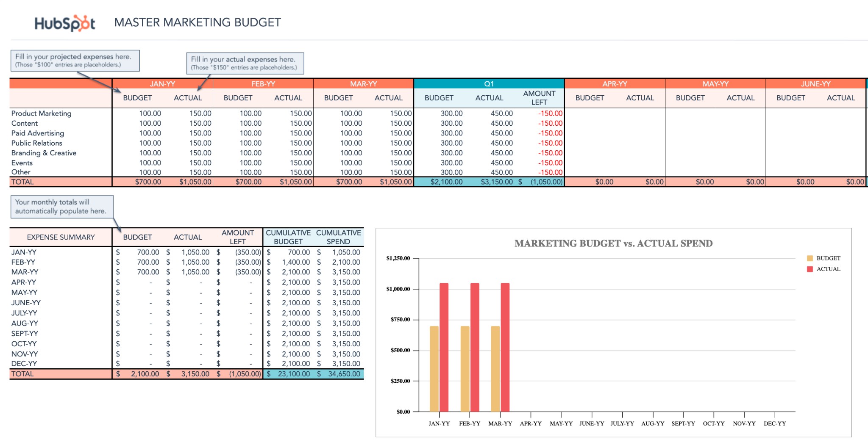The image size is (868, 442).
Task: Click the Product Marketing row label
Action: [41, 113]
